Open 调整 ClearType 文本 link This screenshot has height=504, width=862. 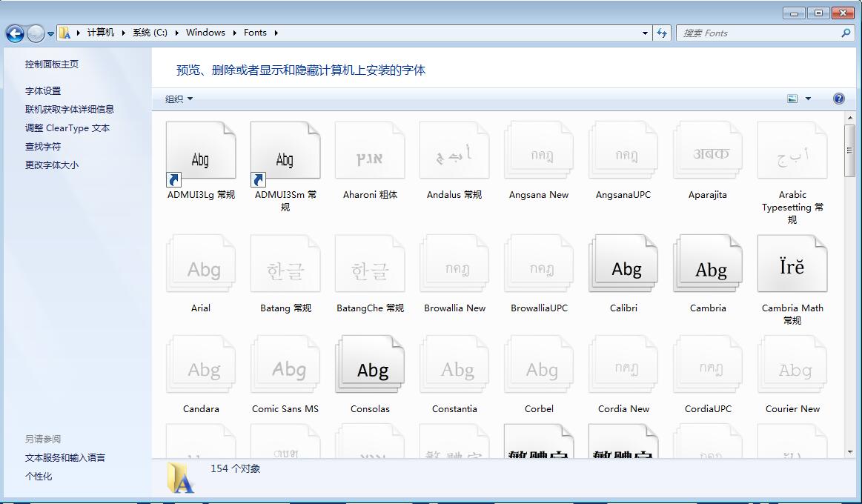coord(67,128)
